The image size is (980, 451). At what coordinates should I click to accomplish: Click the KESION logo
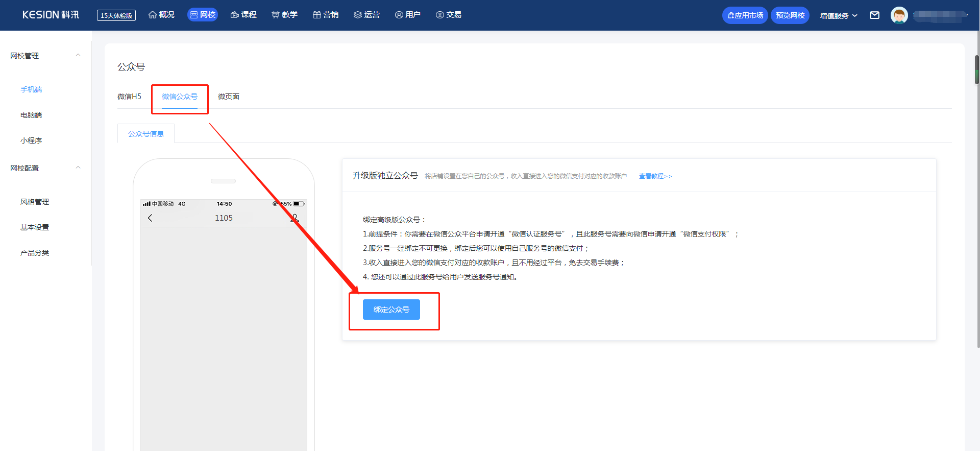tap(51, 15)
